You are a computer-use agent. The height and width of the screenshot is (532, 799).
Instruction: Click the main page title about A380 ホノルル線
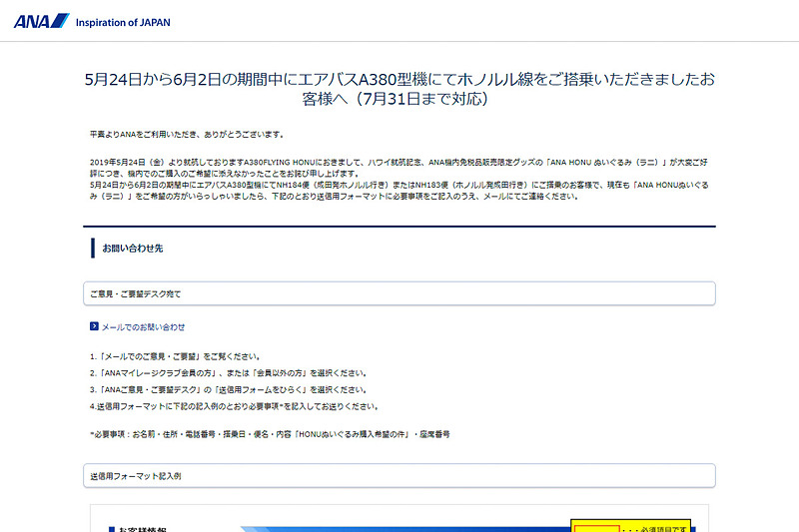click(x=399, y=89)
